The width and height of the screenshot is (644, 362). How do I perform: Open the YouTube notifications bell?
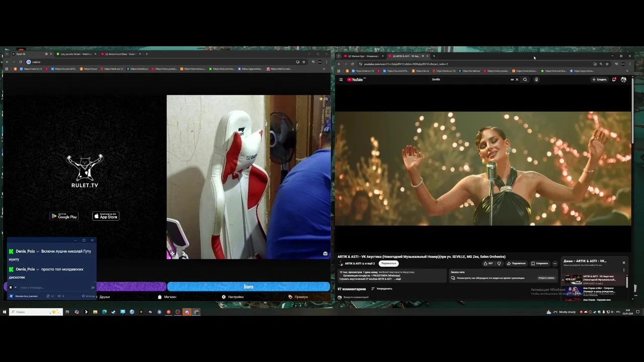pos(614,79)
